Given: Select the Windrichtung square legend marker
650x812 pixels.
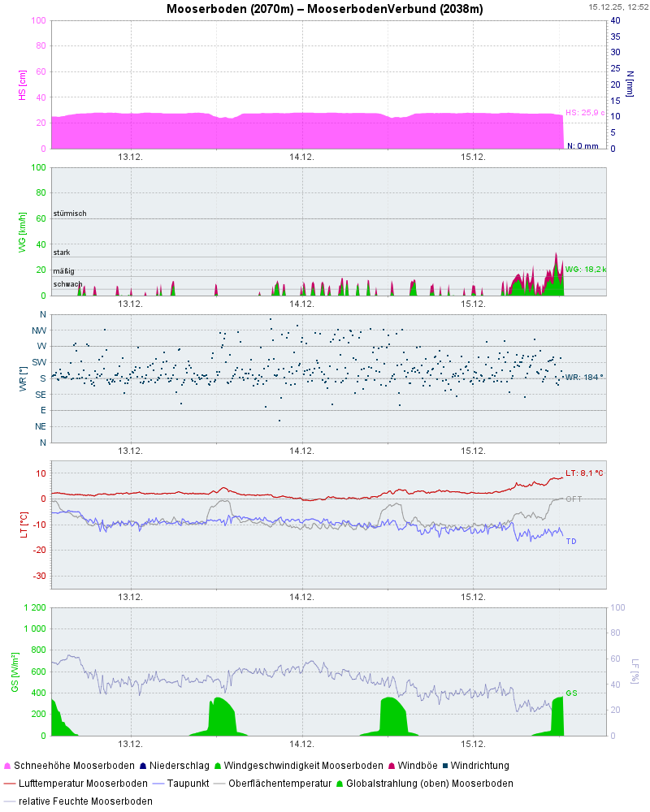Looking at the screenshot, I should point(444,766).
